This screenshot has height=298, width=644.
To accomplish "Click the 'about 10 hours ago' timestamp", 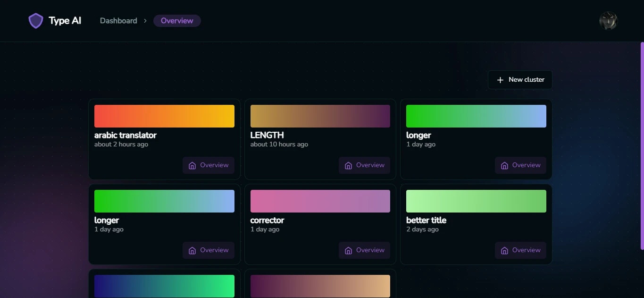I will (279, 145).
